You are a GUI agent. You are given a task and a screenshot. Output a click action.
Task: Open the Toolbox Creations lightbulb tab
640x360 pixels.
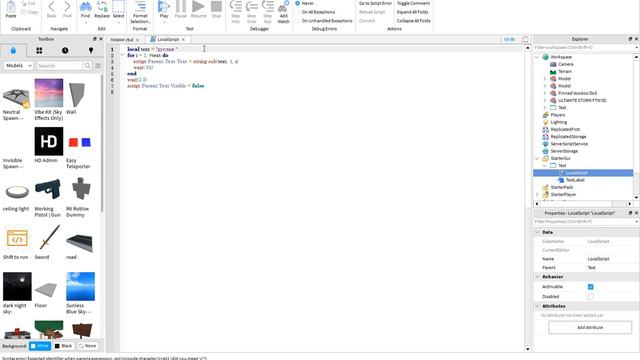pos(91,51)
